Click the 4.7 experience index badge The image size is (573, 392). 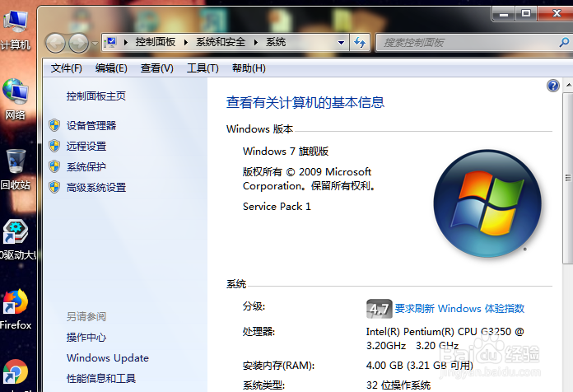click(379, 309)
